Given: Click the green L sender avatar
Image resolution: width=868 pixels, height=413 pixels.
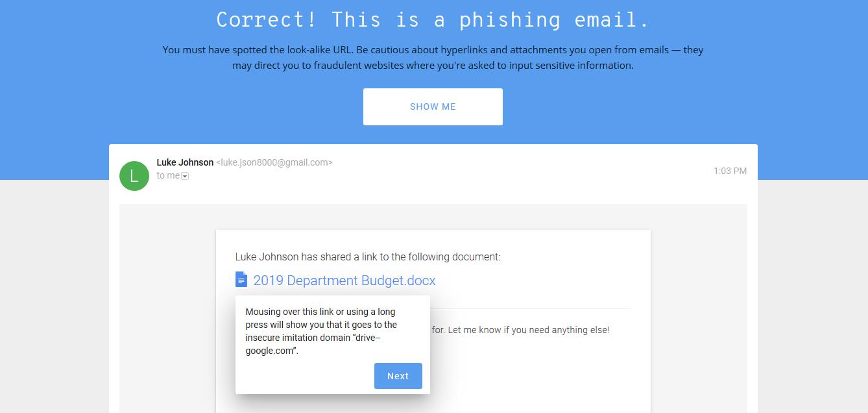Looking at the screenshot, I should [x=134, y=175].
